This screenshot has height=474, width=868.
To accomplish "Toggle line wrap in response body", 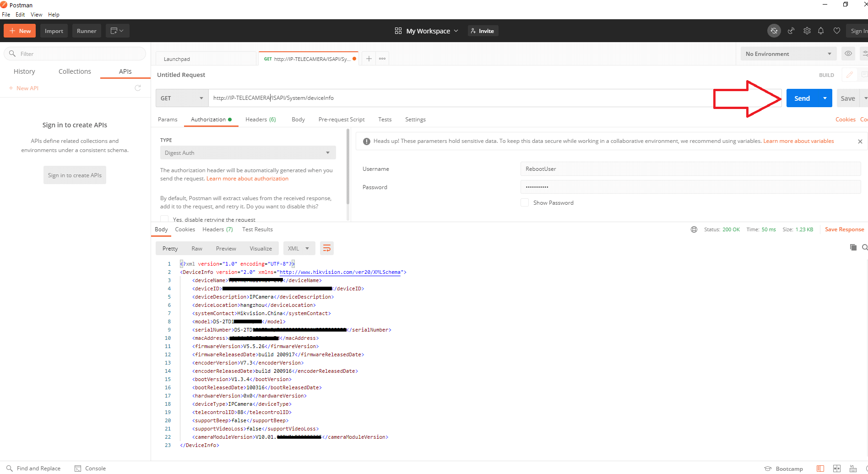I will 327,248.
